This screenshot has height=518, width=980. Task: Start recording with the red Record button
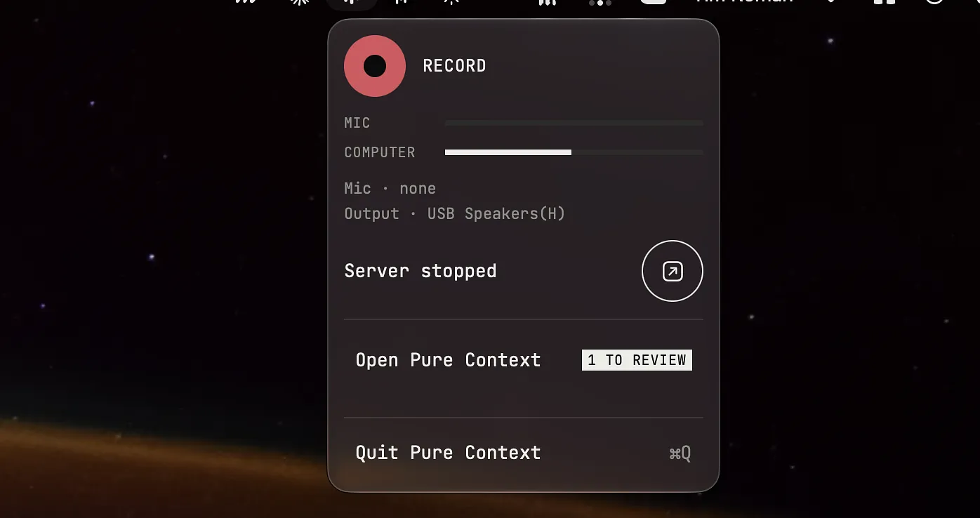pyautogui.click(x=375, y=66)
